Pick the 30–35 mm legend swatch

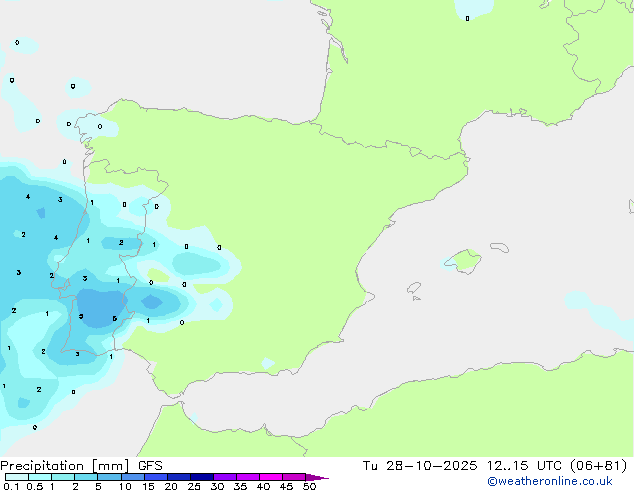[x=224, y=477]
